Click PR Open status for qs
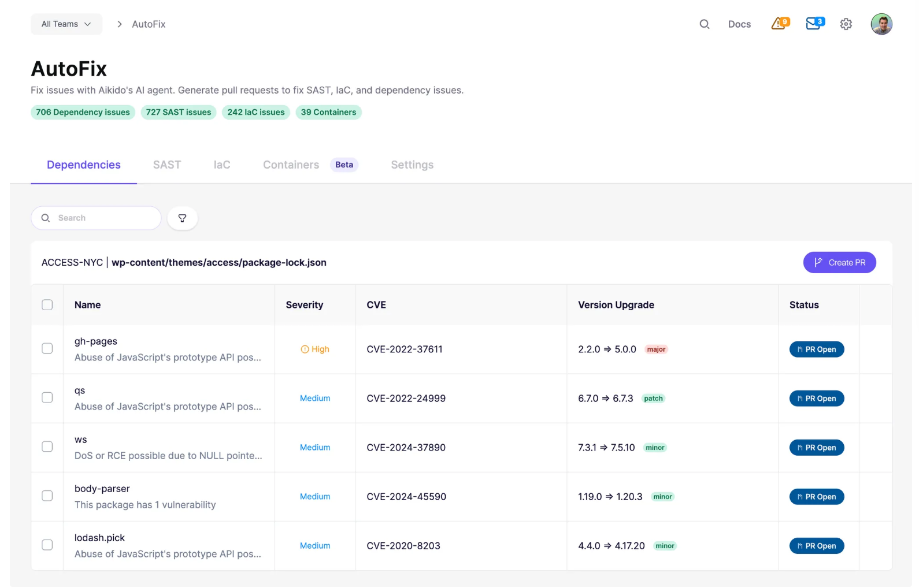The width and height of the screenshot is (919, 588). coord(817,399)
